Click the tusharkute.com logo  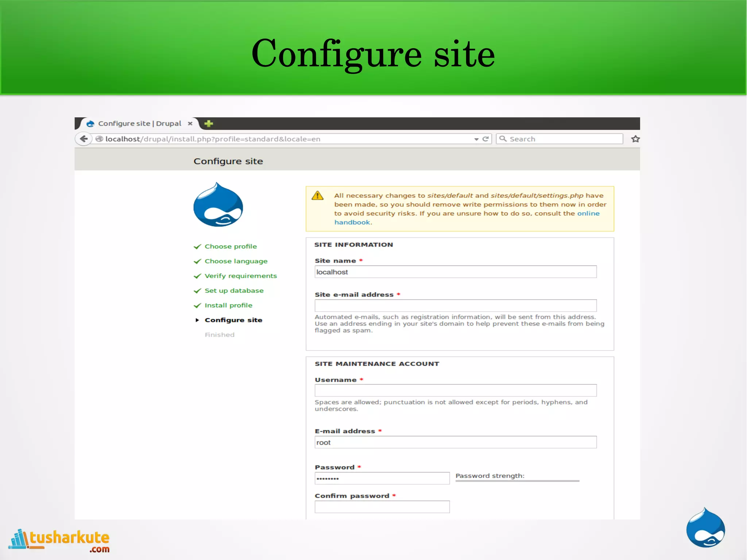tap(59, 540)
